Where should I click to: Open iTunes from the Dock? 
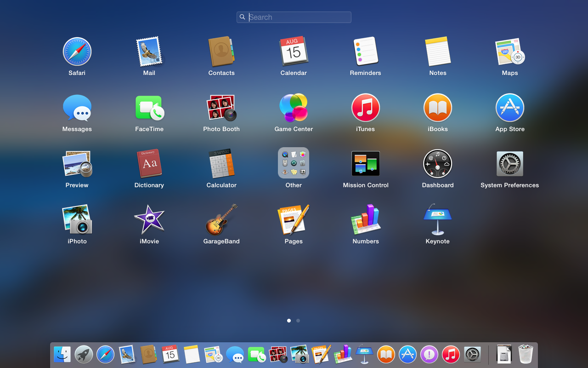tap(451, 355)
